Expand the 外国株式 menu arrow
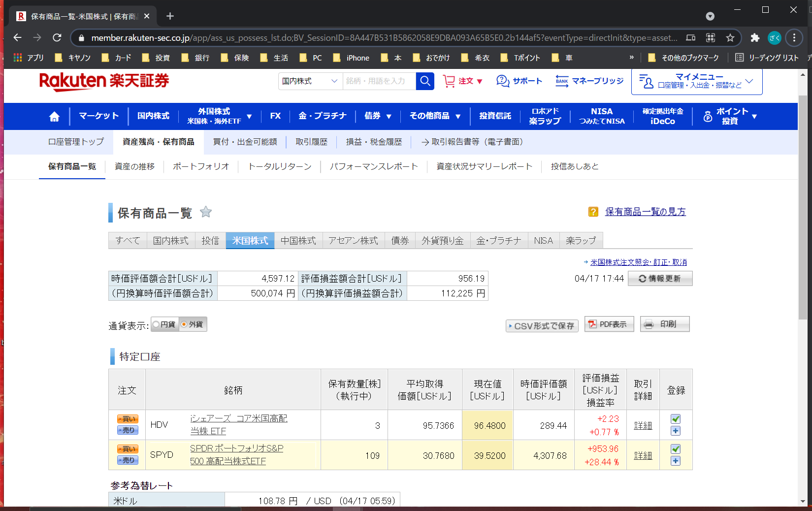Image resolution: width=812 pixels, height=511 pixels. coord(249,117)
